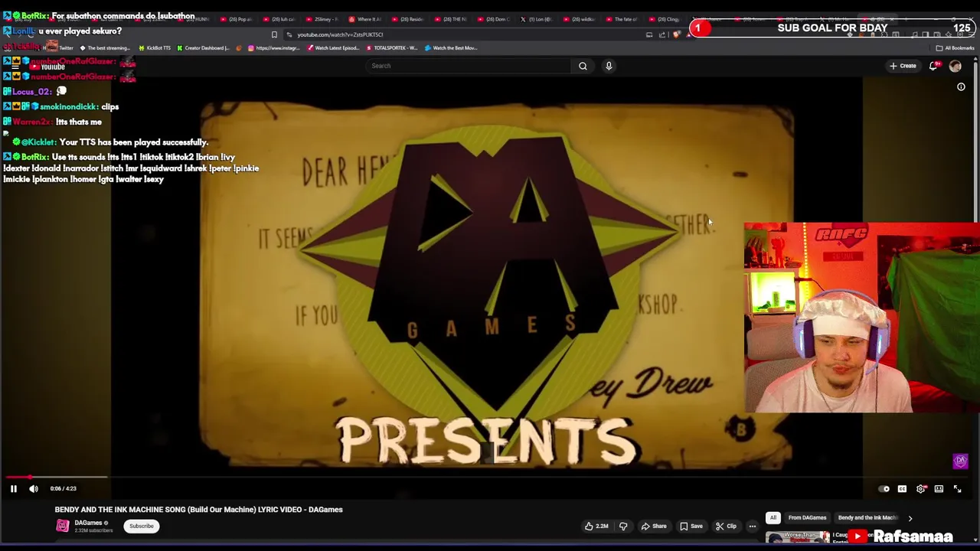Open the KickBot TTS bookmark
This screenshot has height=551, width=980.
pos(155,48)
